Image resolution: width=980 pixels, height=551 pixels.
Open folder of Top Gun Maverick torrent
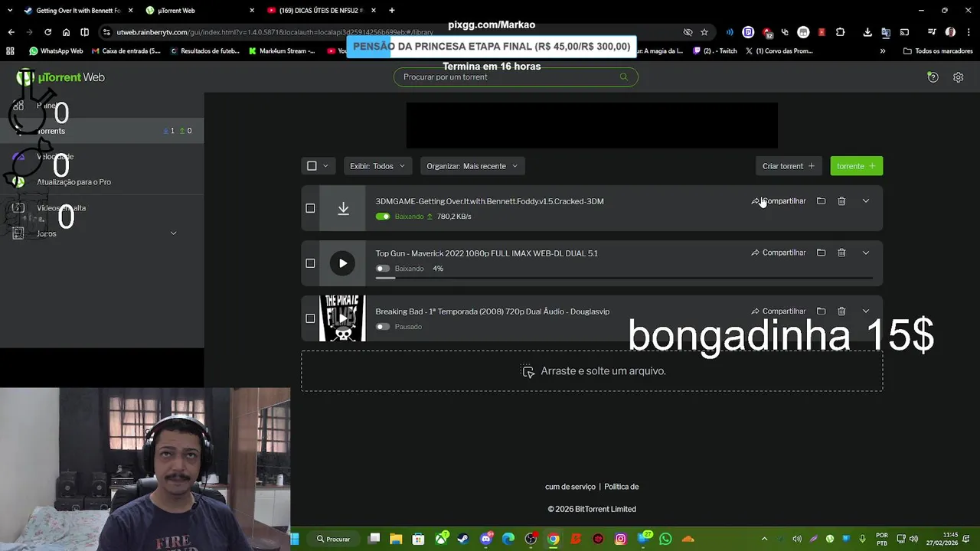tap(821, 253)
